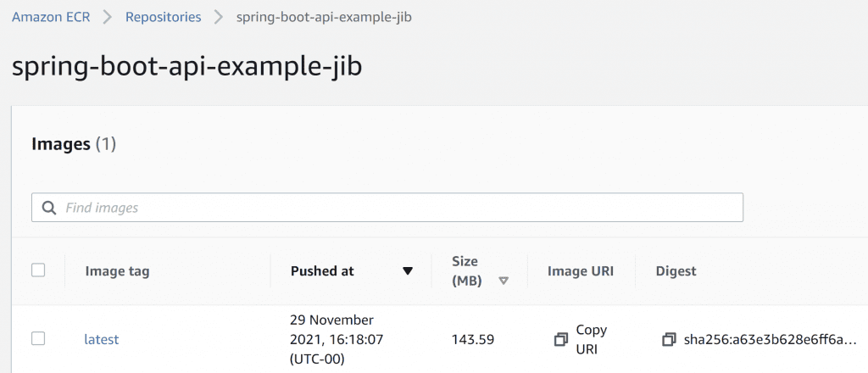The height and width of the screenshot is (373, 868).
Task: Click the magnifying glass search icon
Action: click(x=50, y=208)
